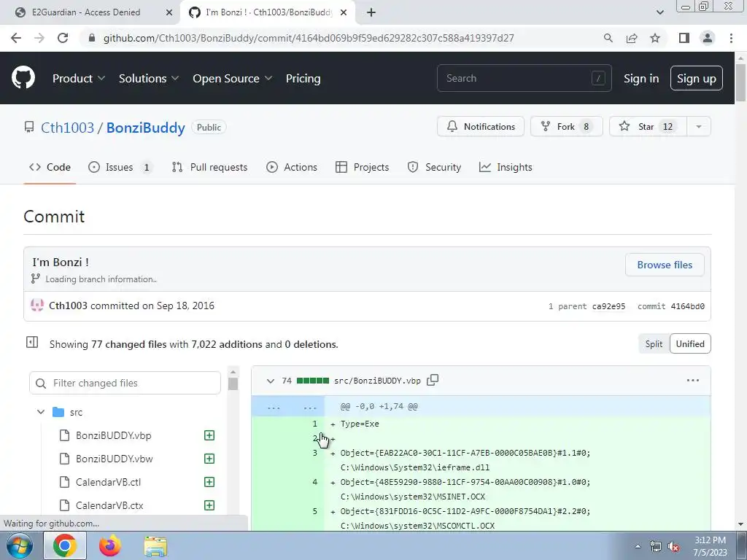Click the address bar zoom magnifier icon
This screenshot has height=560, width=747.
(x=608, y=38)
